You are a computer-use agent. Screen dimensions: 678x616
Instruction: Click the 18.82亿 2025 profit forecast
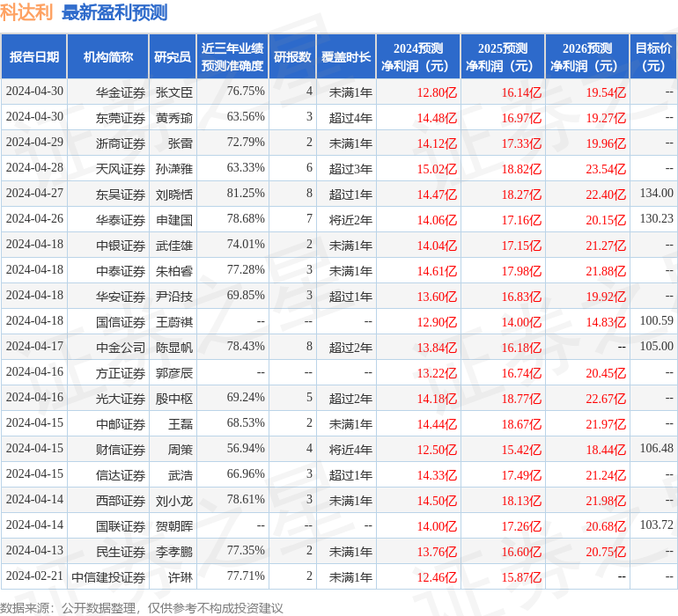(521, 169)
